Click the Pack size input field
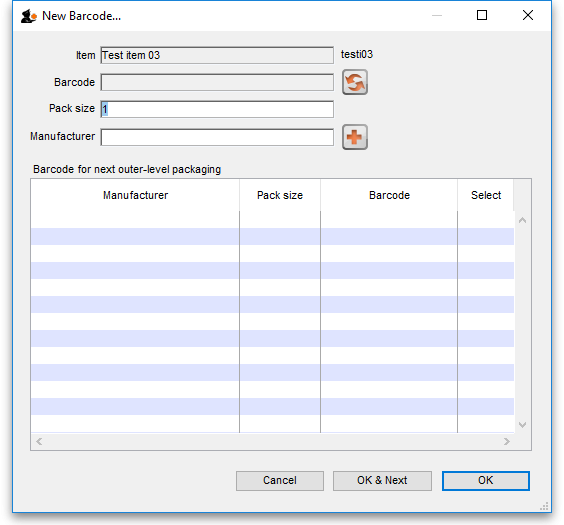 click(x=217, y=109)
